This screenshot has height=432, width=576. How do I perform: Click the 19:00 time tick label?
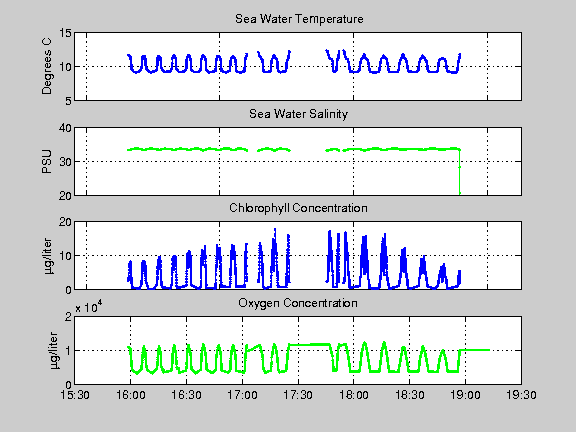pyautogui.click(x=465, y=395)
